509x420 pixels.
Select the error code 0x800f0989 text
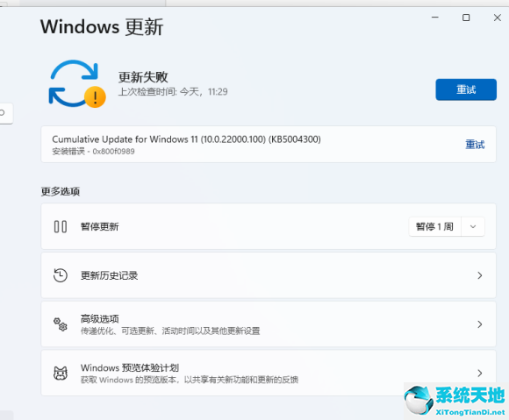113,152
